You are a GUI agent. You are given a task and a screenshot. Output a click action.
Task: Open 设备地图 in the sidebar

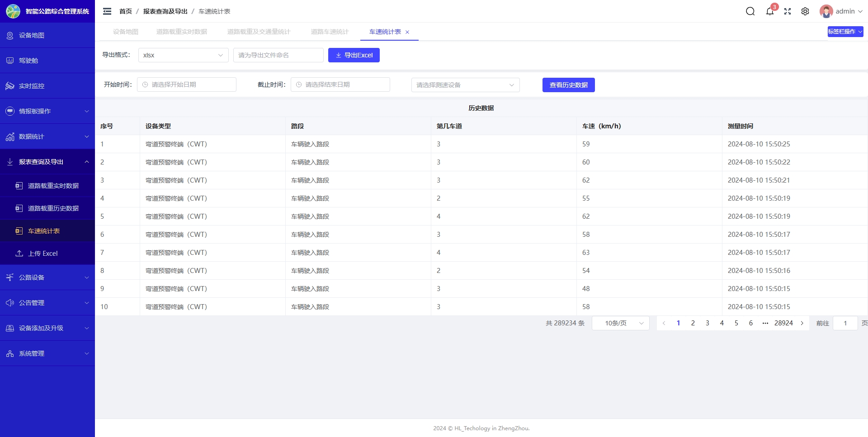pyautogui.click(x=32, y=35)
